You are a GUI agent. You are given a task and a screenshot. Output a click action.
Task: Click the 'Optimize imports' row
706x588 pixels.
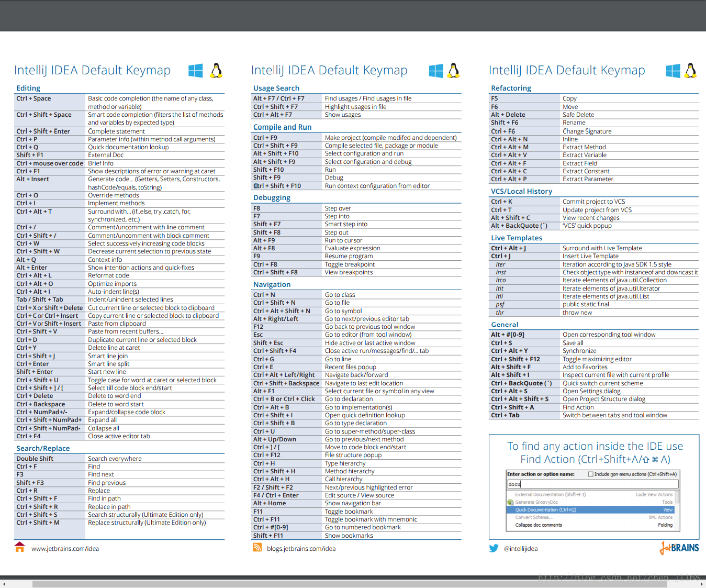point(120,284)
